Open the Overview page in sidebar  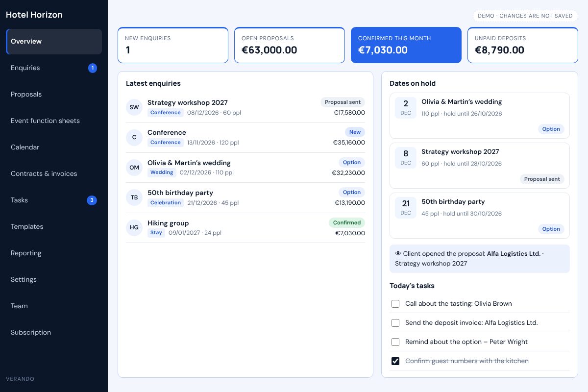point(54,42)
